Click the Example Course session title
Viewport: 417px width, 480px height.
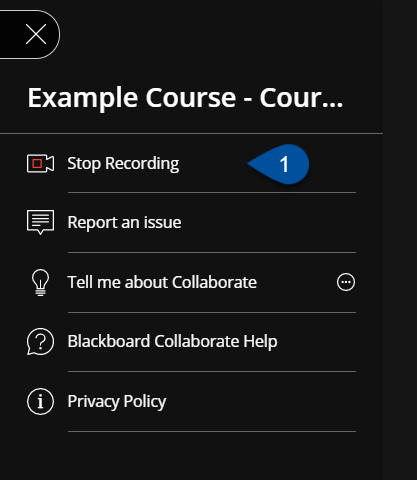(185, 98)
